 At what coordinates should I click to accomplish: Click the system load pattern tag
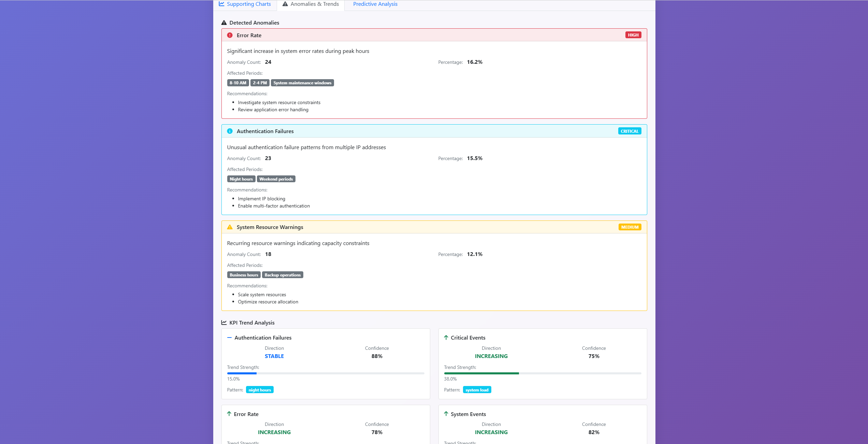(477, 389)
